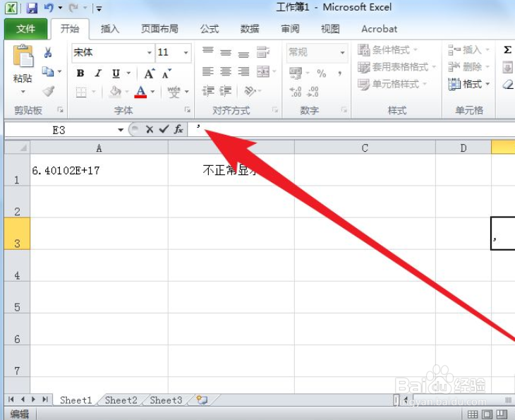This screenshot has height=420, width=515.
Task: Click 插入 Insert cells button
Action: (x=468, y=50)
